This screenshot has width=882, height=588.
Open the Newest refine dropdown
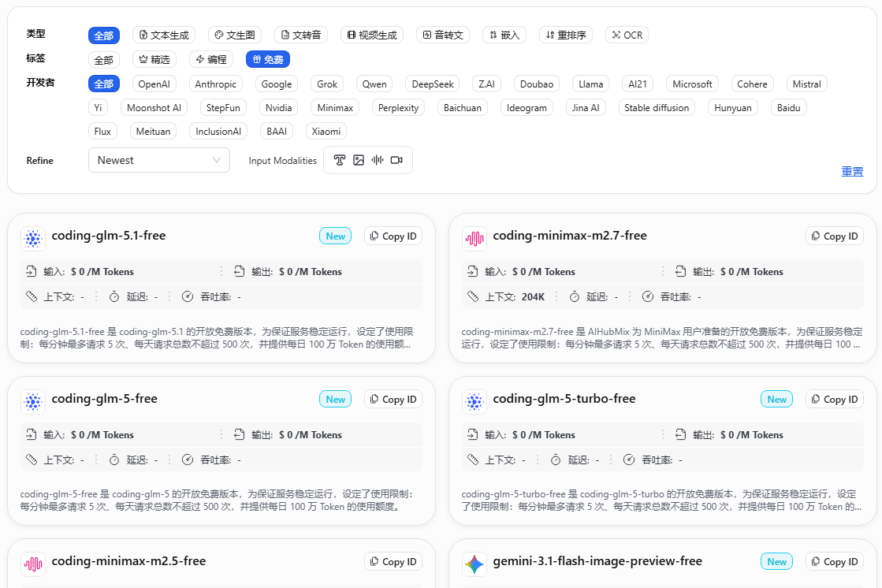tap(159, 160)
